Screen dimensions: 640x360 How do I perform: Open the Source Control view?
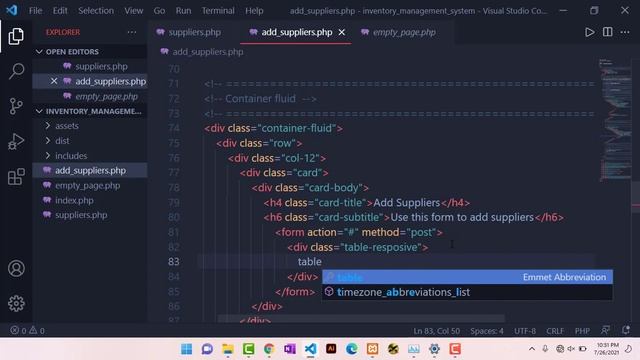click(16, 106)
